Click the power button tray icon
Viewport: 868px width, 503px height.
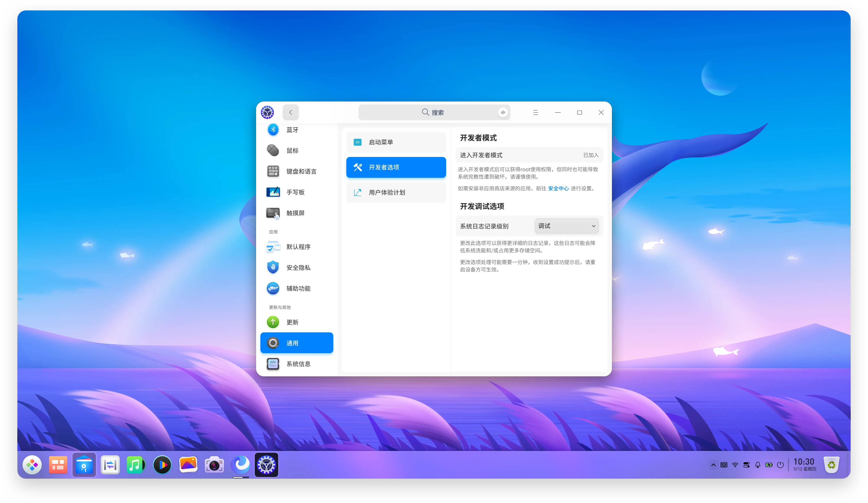(x=780, y=465)
